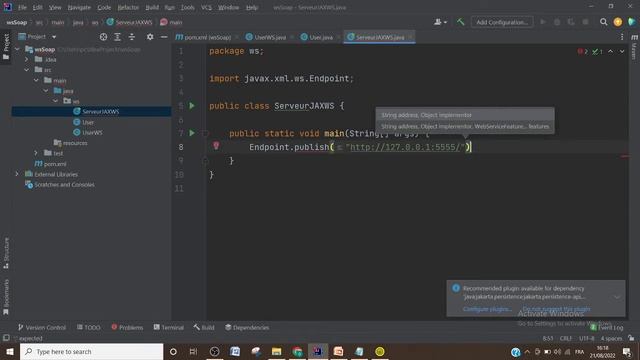Collapse the java folder node
The height and width of the screenshot is (360, 640).
pos(46,91)
